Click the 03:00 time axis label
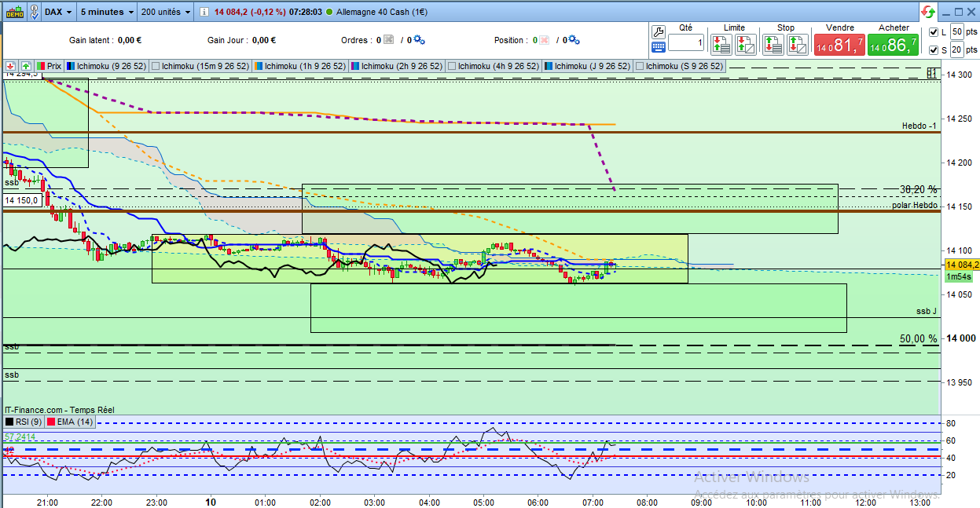The width and height of the screenshot is (980, 508). [x=374, y=502]
